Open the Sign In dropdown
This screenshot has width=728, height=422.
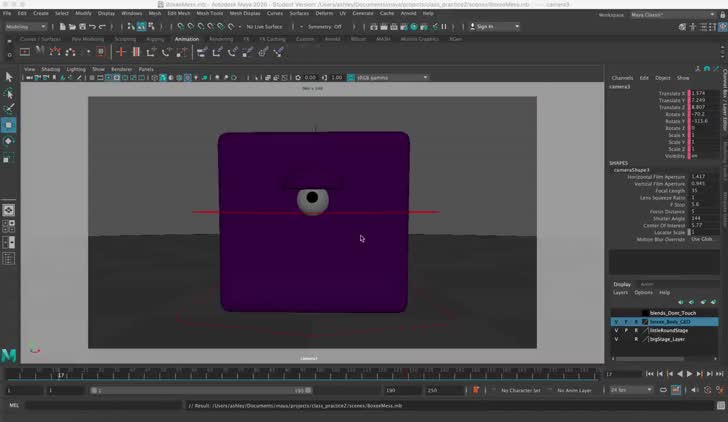pyautogui.click(x=495, y=27)
